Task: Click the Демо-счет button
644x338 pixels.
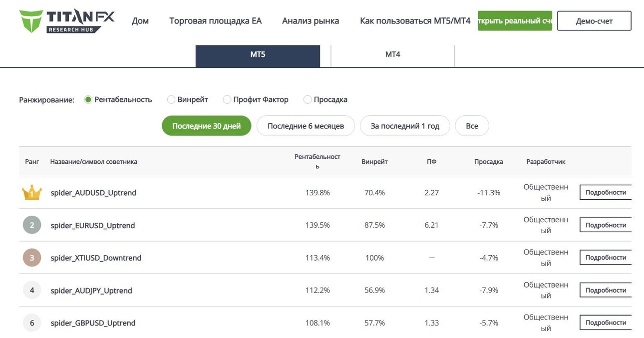Action: point(594,21)
